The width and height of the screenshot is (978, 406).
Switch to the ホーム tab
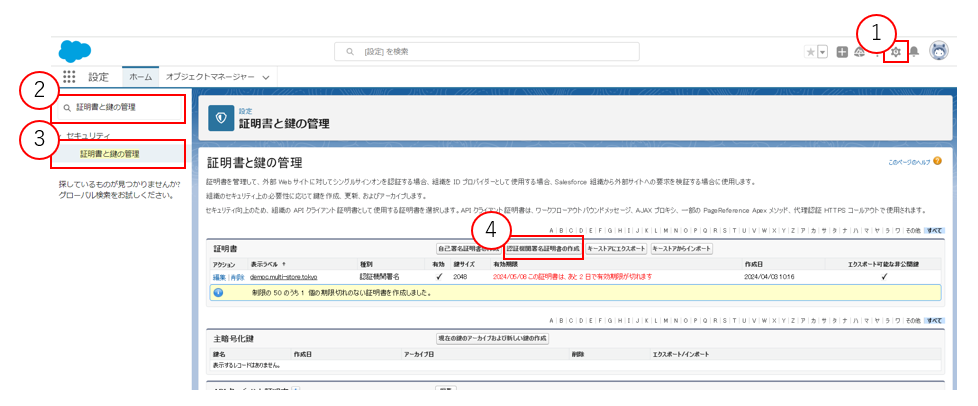point(141,77)
